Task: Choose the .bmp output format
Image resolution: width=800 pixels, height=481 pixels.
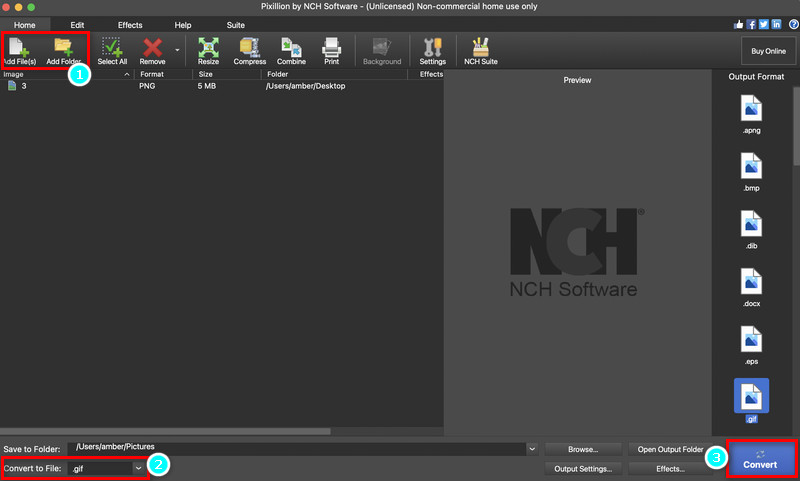Action: click(x=751, y=172)
